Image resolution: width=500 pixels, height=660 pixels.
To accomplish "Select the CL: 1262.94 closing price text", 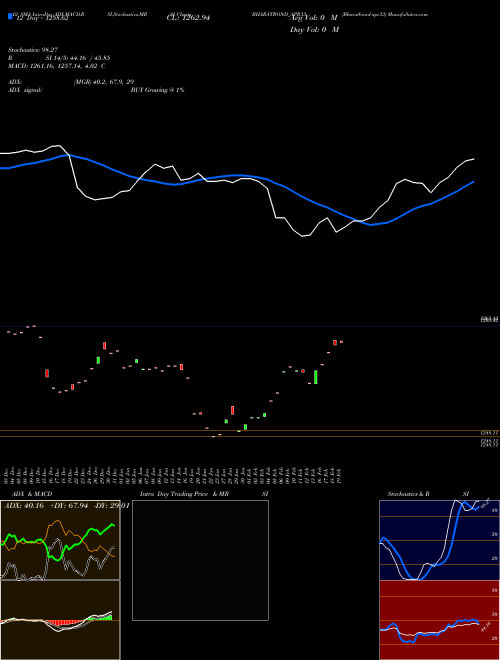I will [x=188, y=18].
